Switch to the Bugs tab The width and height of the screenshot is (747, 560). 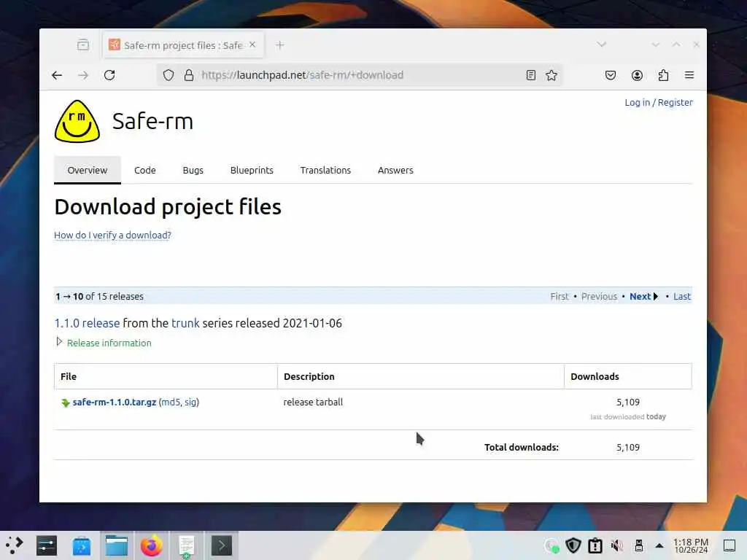(193, 170)
